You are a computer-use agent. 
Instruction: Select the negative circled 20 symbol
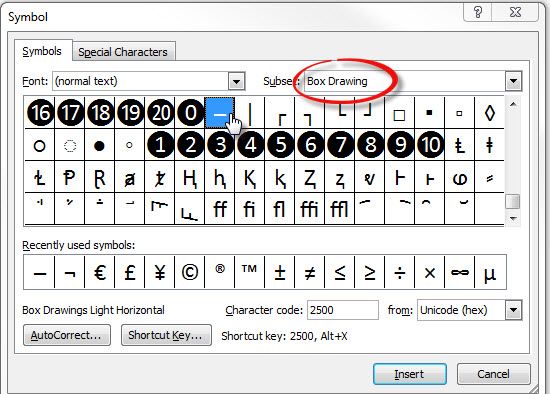click(x=160, y=113)
